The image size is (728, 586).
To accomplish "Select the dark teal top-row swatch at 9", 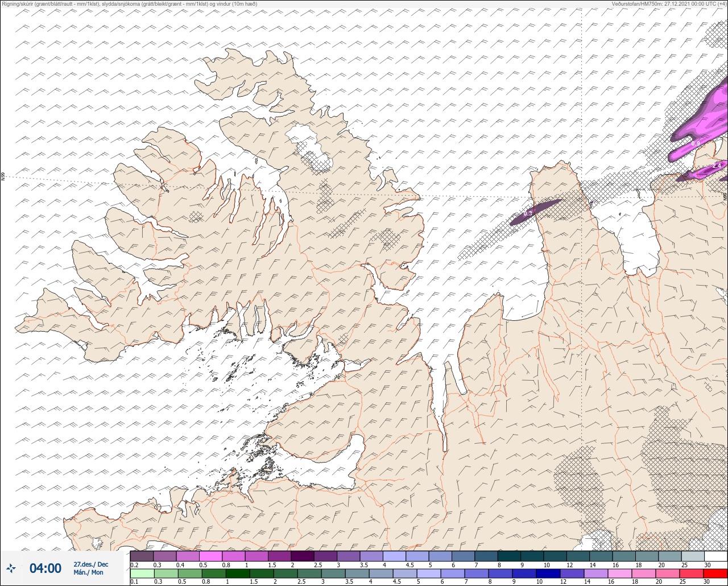I will (532, 556).
